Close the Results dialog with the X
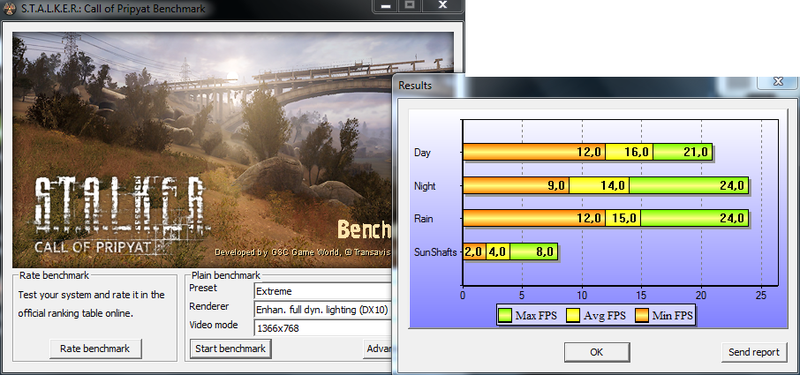The height and width of the screenshot is (375, 800). click(x=777, y=82)
